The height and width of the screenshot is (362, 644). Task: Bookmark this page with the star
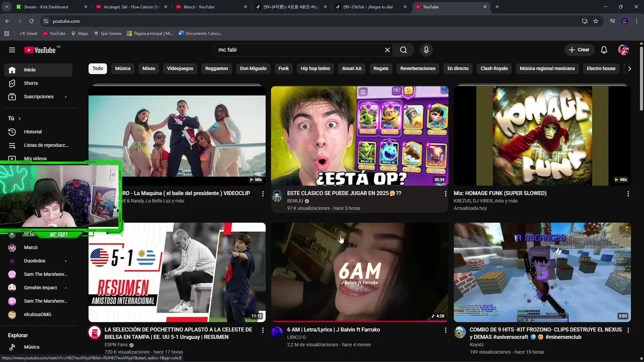tap(596, 21)
